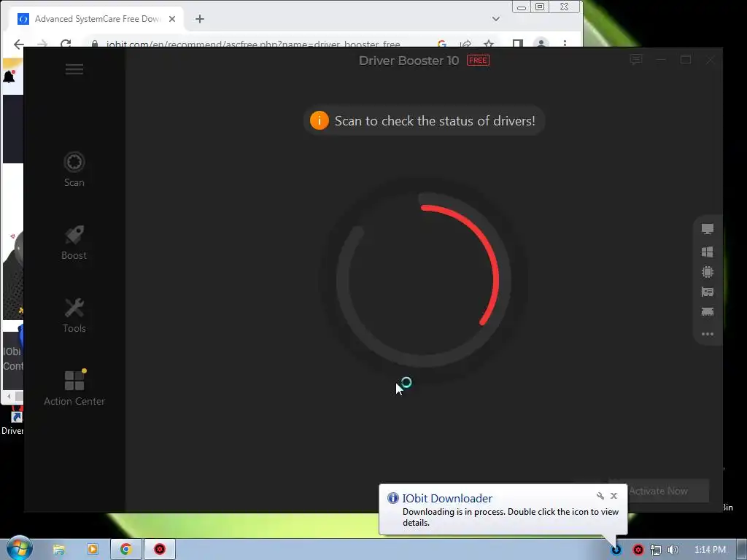The height and width of the screenshot is (560, 747).
Task: Click the Activate Now button
Action: coord(659,491)
